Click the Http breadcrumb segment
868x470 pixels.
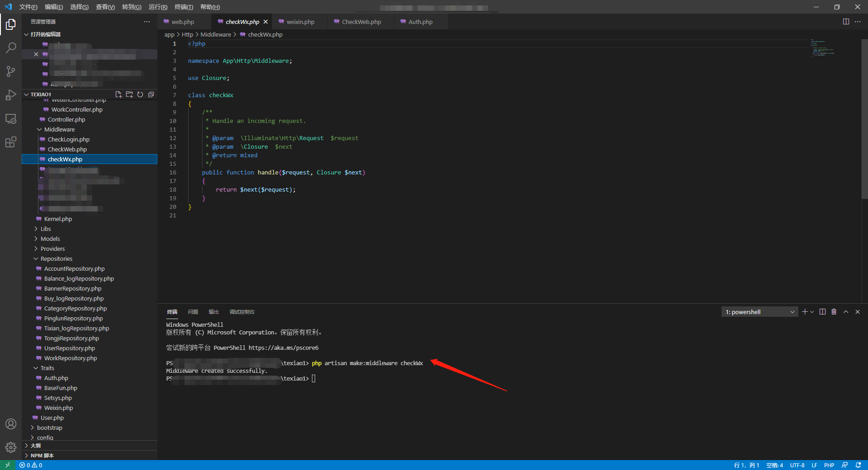[187, 34]
